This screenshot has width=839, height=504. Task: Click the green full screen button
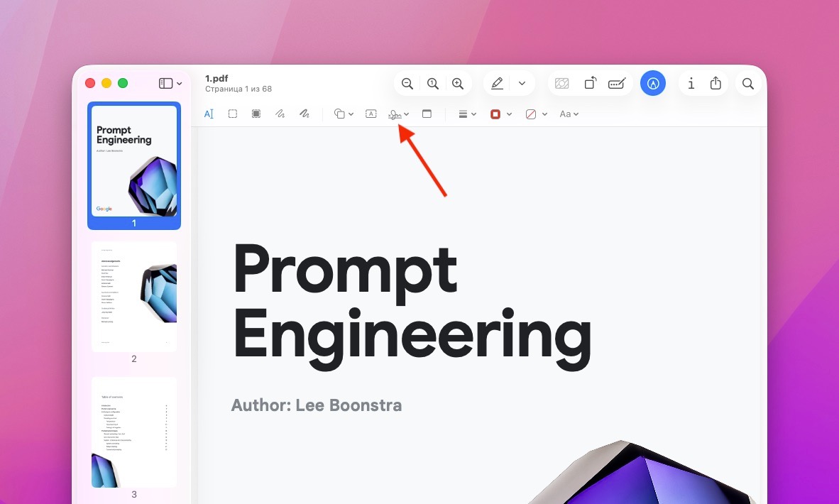click(x=123, y=83)
